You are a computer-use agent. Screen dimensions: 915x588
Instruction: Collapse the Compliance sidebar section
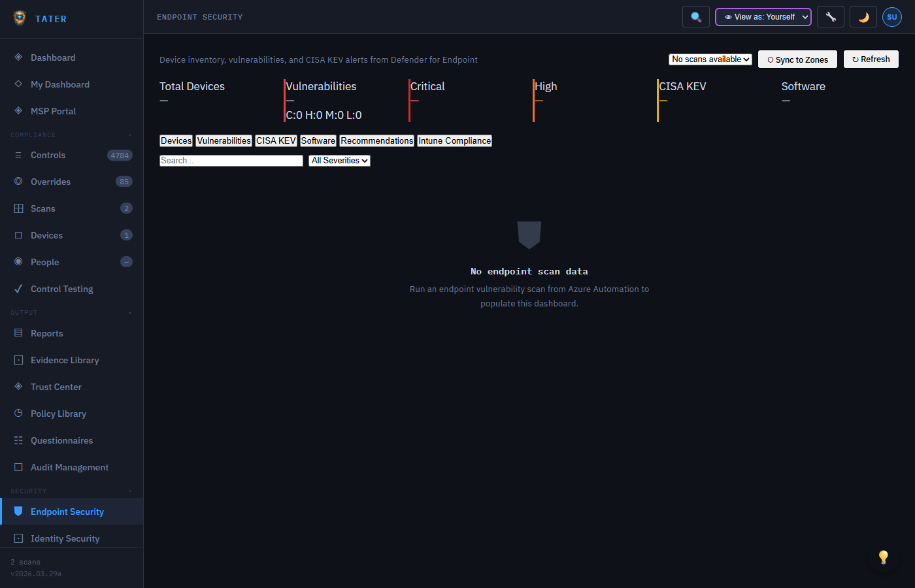[72, 135]
